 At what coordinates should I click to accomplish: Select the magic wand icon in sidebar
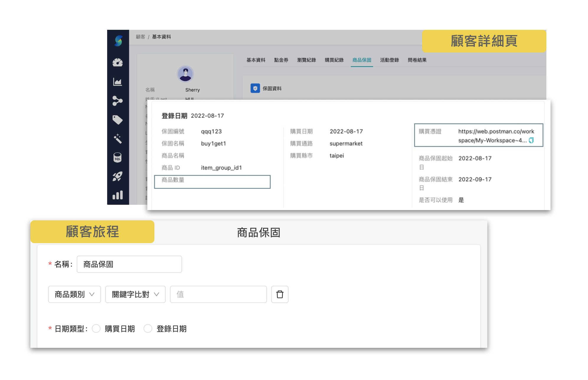[x=118, y=139]
